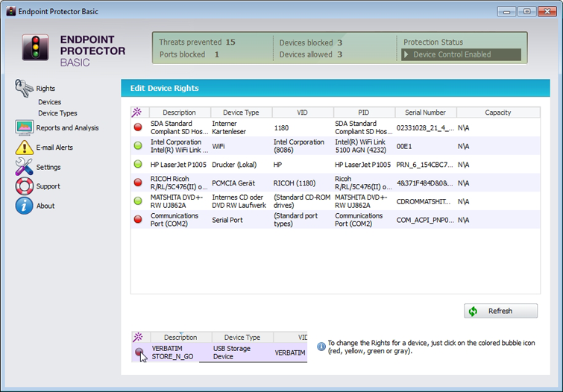
Task: Click green bubble for MATSHITA DVD drive
Action: 138,201
